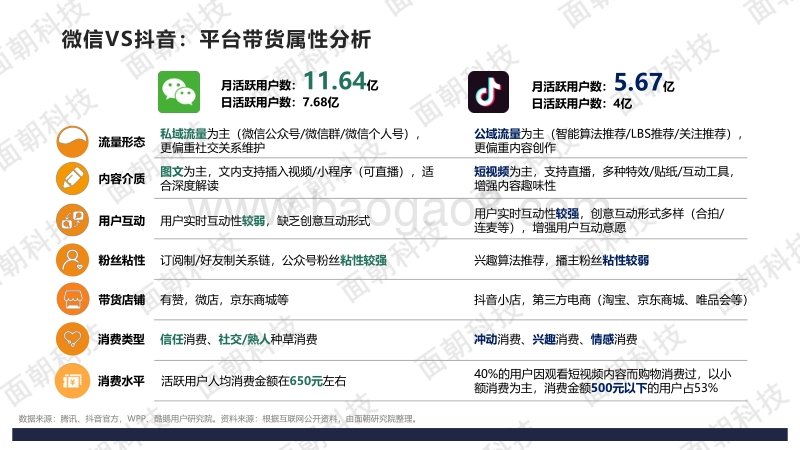Click the blue 粘性较弱 phrase

626,260
